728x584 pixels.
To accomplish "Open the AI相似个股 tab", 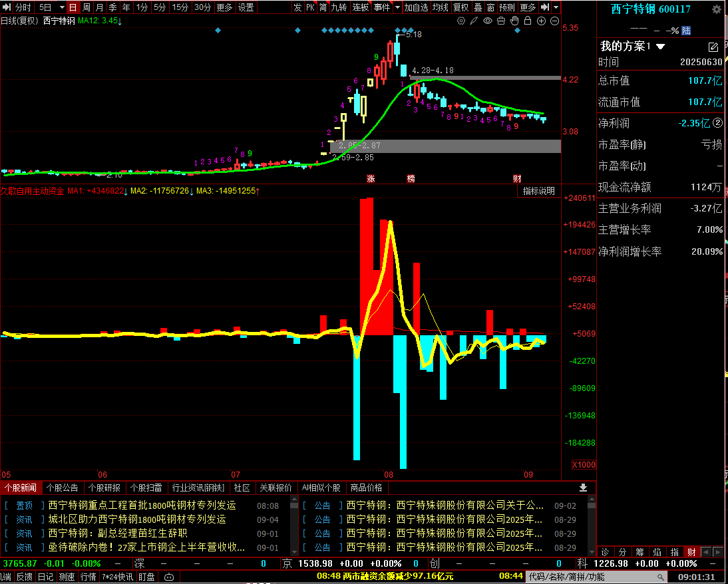I will (321, 488).
